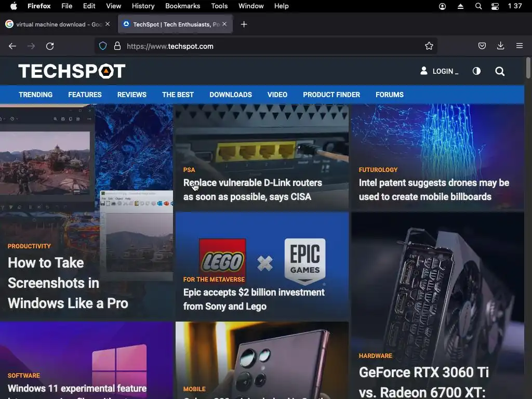Open the DOWNLOADS section
This screenshot has height=399, width=532.
tap(231, 95)
